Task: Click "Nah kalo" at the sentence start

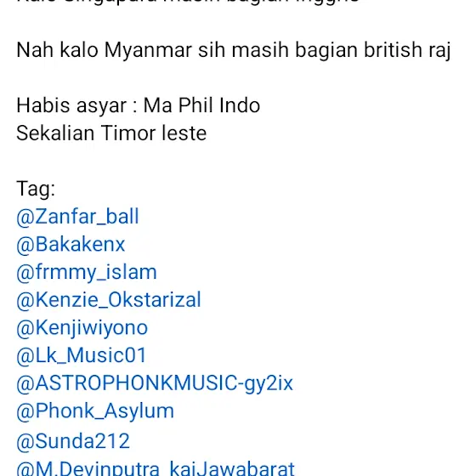Action: point(58,50)
